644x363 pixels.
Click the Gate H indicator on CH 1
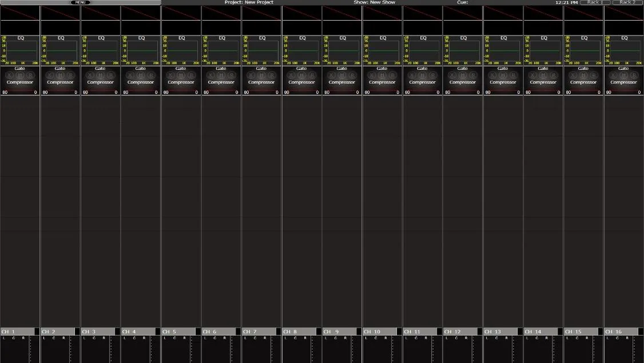[20, 76]
